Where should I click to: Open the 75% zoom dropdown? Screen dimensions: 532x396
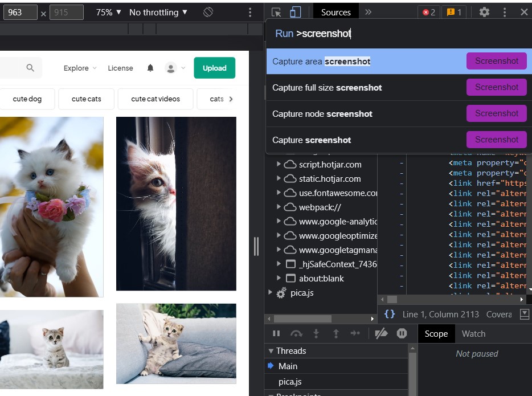(x=108, y=12)
